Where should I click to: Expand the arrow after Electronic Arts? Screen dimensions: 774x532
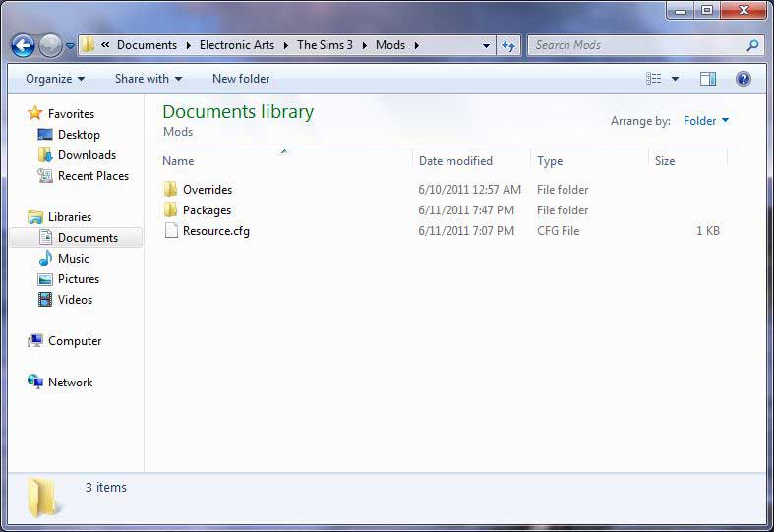(286, 45)
